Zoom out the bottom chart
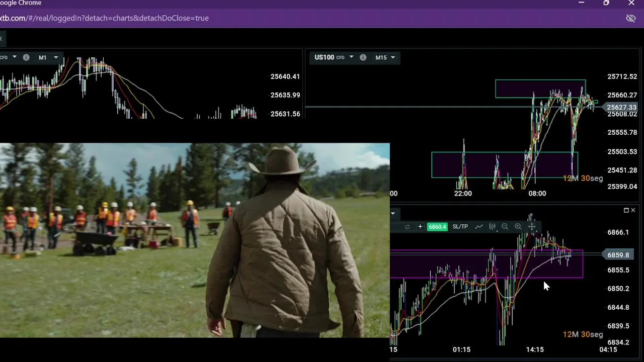 (505, 227)
